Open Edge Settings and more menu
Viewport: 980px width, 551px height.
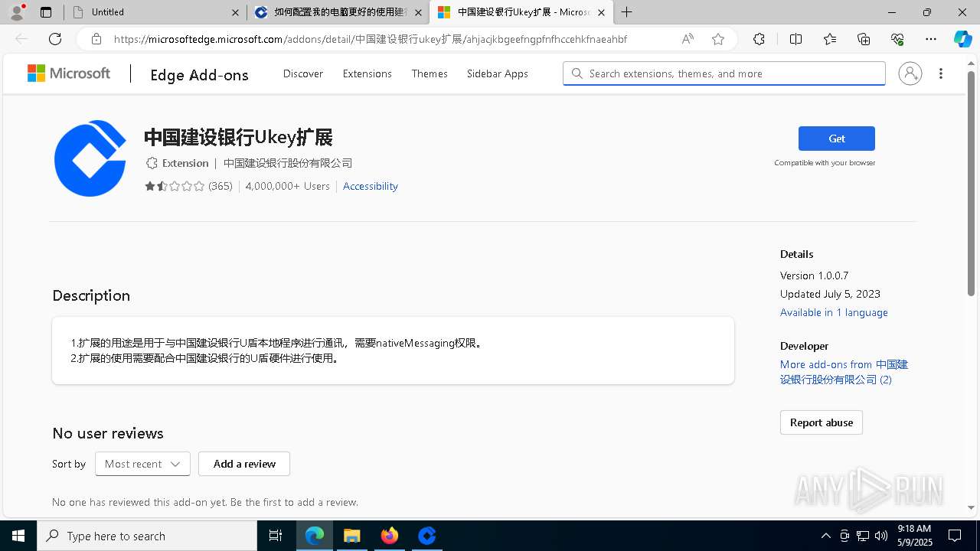[x=931, y=39]
